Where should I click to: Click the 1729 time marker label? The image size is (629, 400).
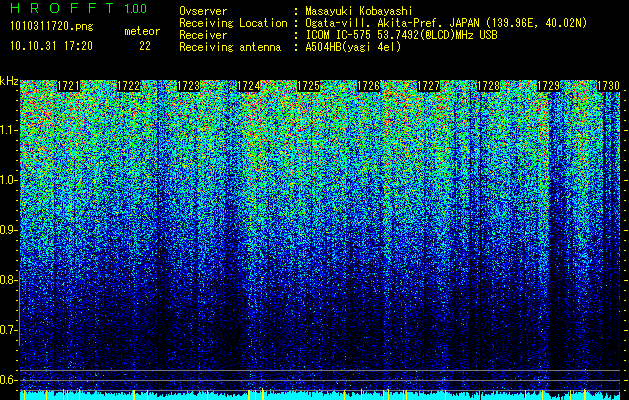tap(548, 86)
